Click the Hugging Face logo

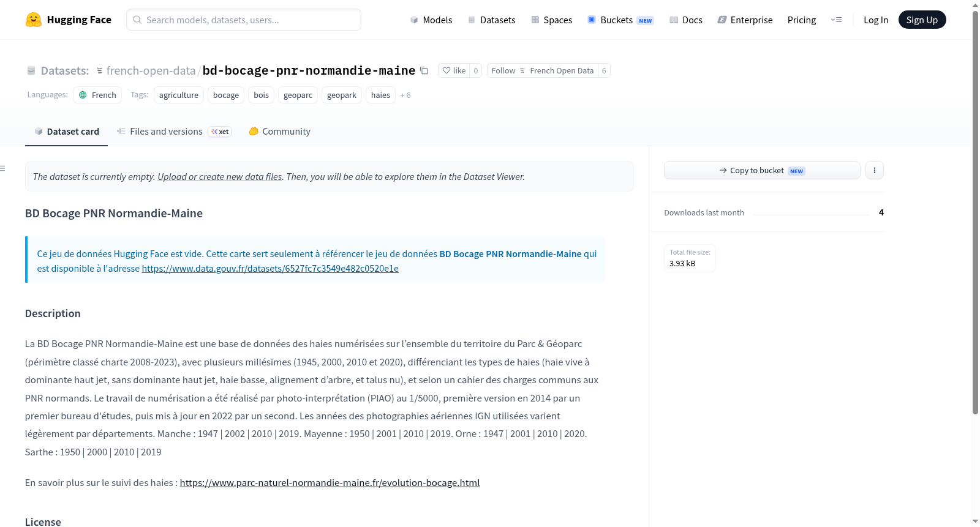pyautogui.click(x=68, y=20)
